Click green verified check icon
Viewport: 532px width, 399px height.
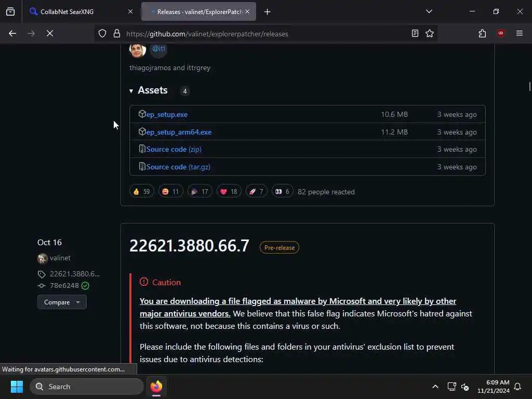tap(86, 286)
